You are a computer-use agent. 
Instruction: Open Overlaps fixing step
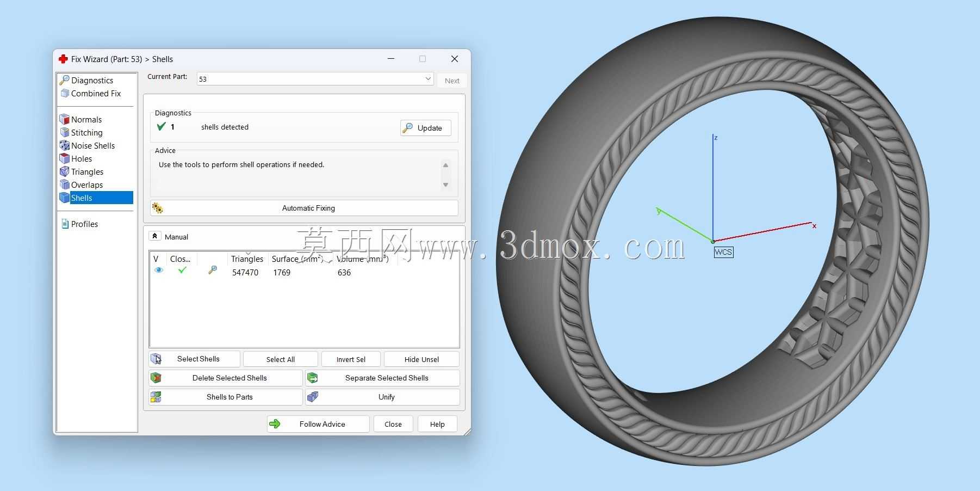[87, 185]
